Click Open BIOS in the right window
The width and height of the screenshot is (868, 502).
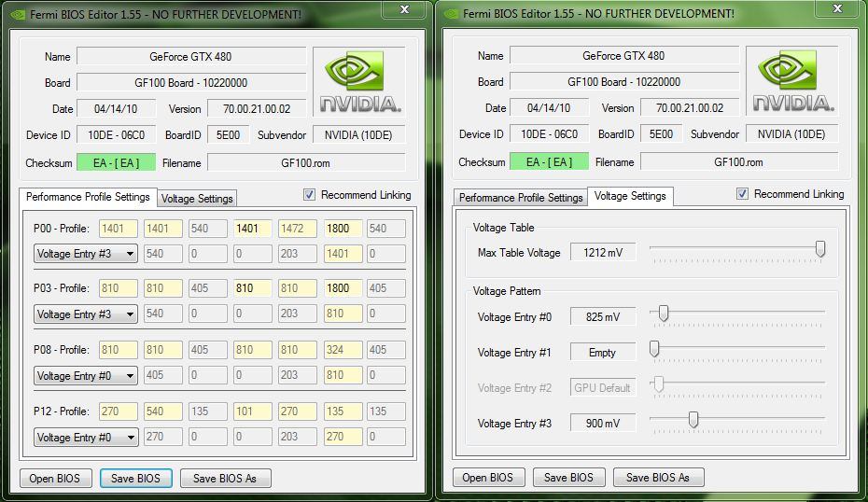488,477
